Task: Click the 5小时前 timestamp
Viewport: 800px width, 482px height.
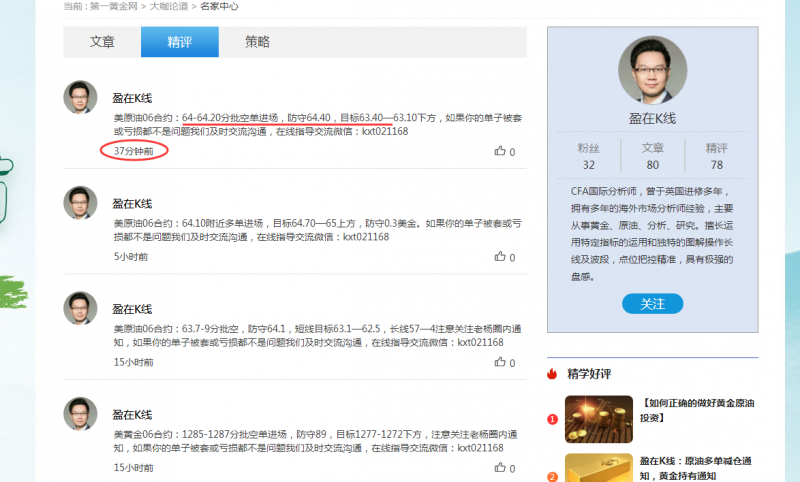Action: point(131,257)
